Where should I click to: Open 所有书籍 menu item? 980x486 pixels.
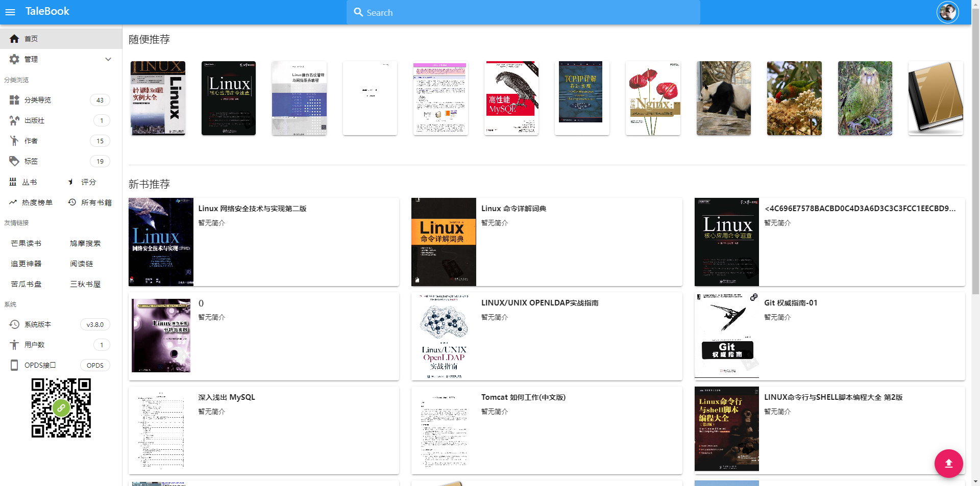[90, 202]
